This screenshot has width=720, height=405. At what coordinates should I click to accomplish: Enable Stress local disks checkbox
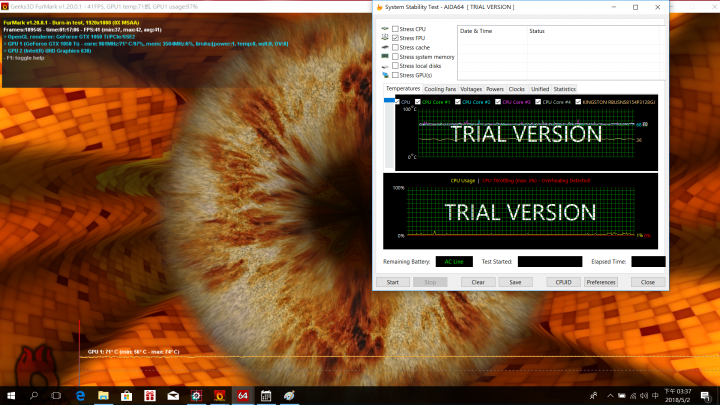[395, 66]
